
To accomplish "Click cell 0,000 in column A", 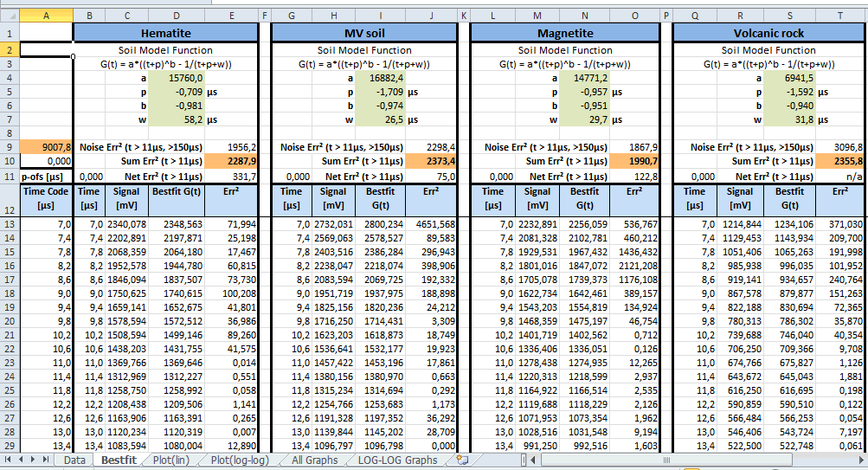I will click(x=46, y=161).
